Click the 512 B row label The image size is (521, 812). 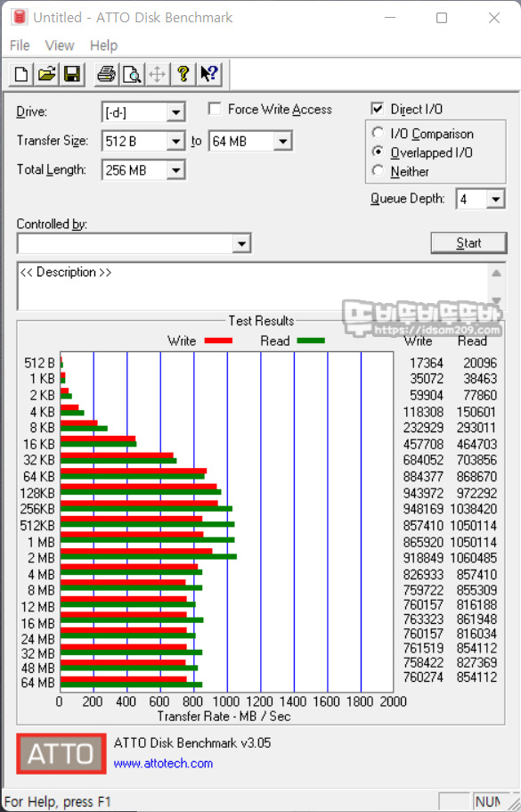click(39, 363)
